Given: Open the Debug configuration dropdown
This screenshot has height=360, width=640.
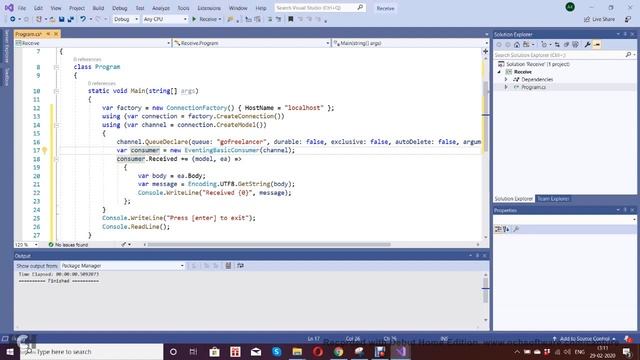Looking at the screenshot, I should (x=126, y=19).
